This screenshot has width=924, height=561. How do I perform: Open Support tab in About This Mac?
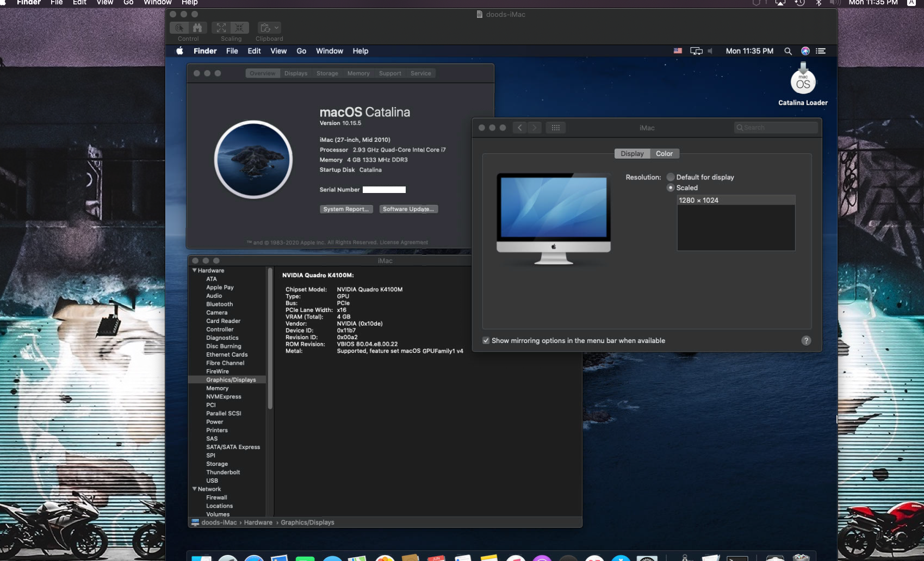(390, 73)
